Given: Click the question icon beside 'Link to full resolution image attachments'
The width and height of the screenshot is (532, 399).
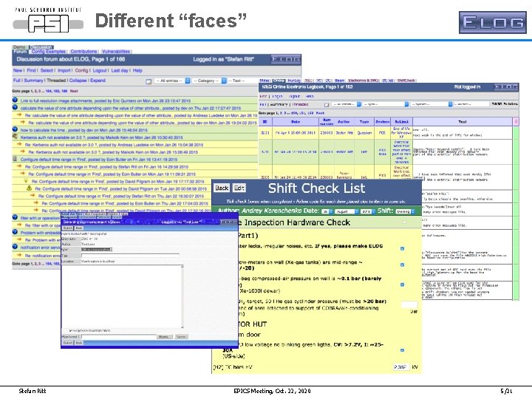Looking at the screenshot, I should pos(15,100).
